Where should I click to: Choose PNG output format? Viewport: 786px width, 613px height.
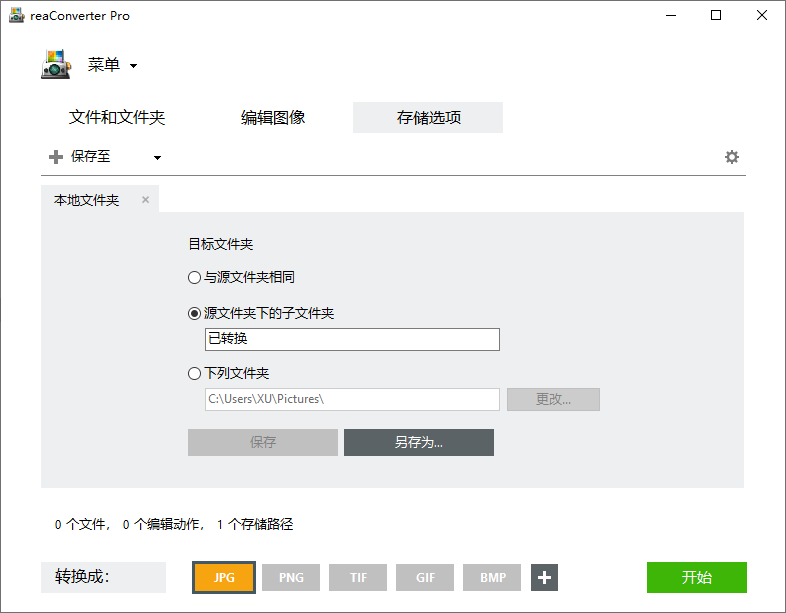pos(291,578)
